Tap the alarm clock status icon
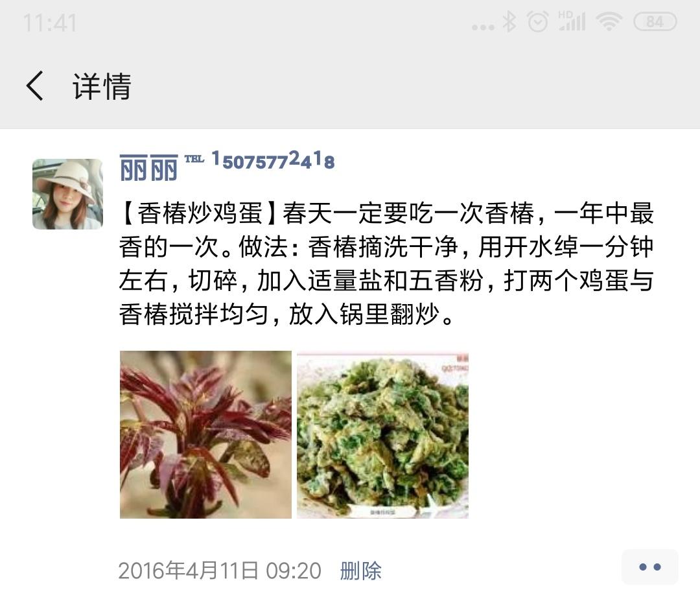Screen dimensions: 700x601 point(537,22)
